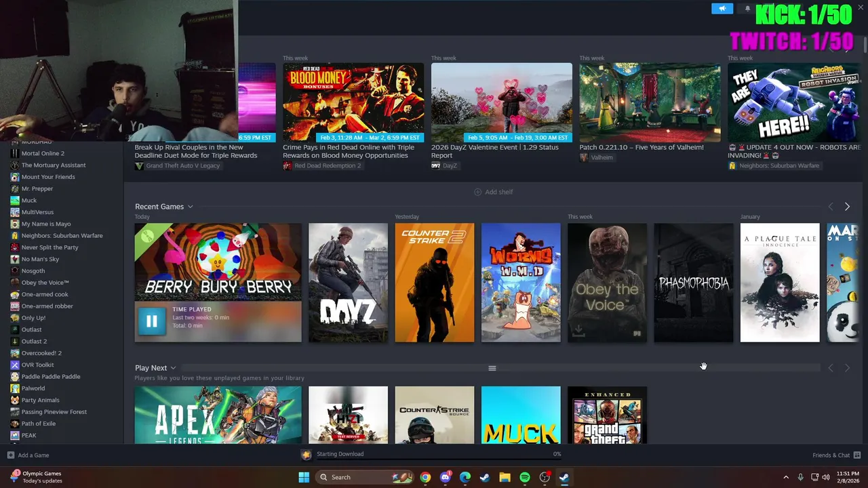
Task: Open Obey the Voice cover in Recent Games
Action: [607, 283]
